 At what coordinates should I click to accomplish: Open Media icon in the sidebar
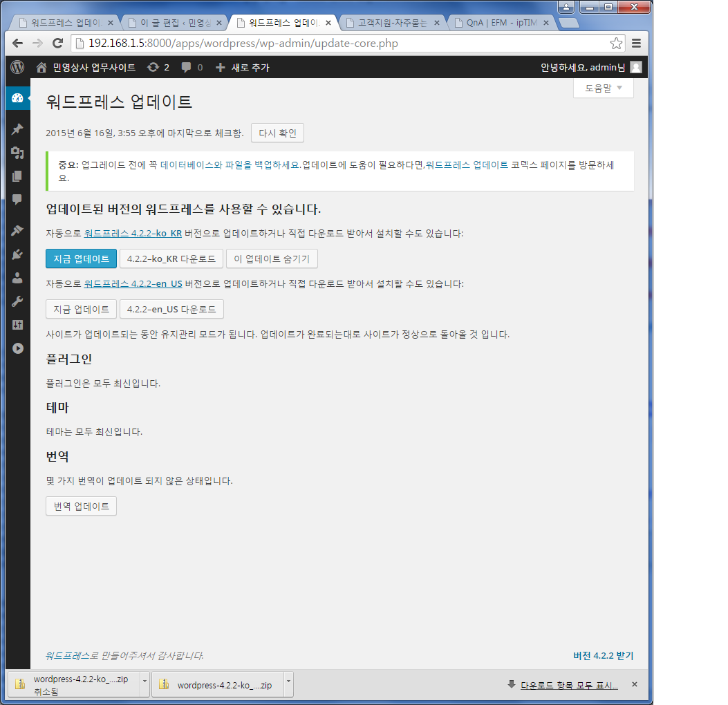tap(18, 153)
